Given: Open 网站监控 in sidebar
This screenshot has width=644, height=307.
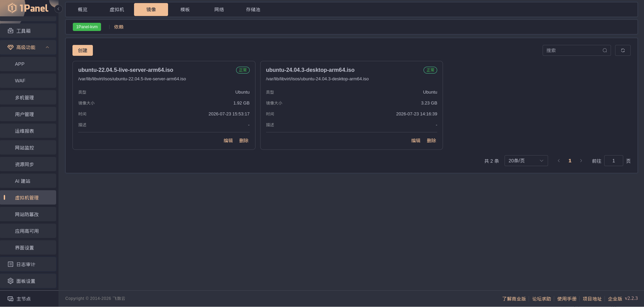Looking at the screenshot, I should tap(28, 147).
